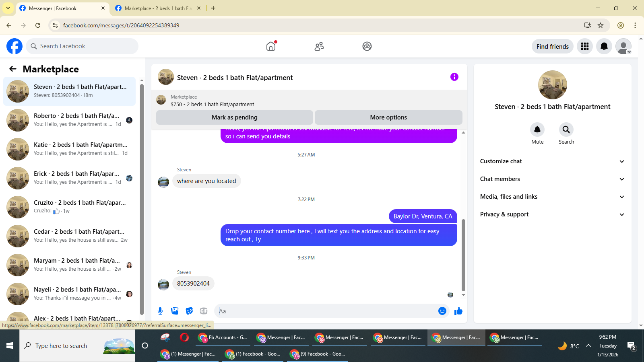Show hidden system tray icons arrow
This screenshot has height=362, width=644.
(588, 346)
